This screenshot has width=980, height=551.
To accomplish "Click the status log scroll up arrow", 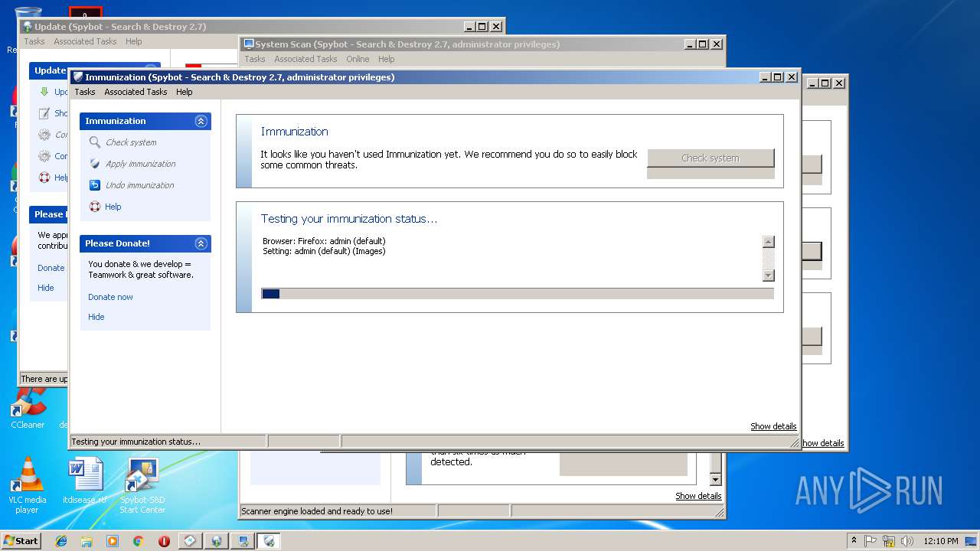I will point(769,242).
